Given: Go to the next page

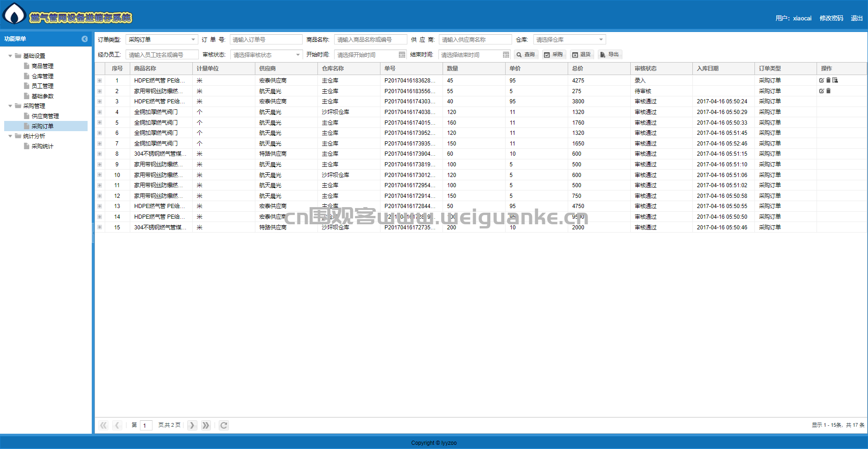Looking at the screenshot, I should 192,425.
